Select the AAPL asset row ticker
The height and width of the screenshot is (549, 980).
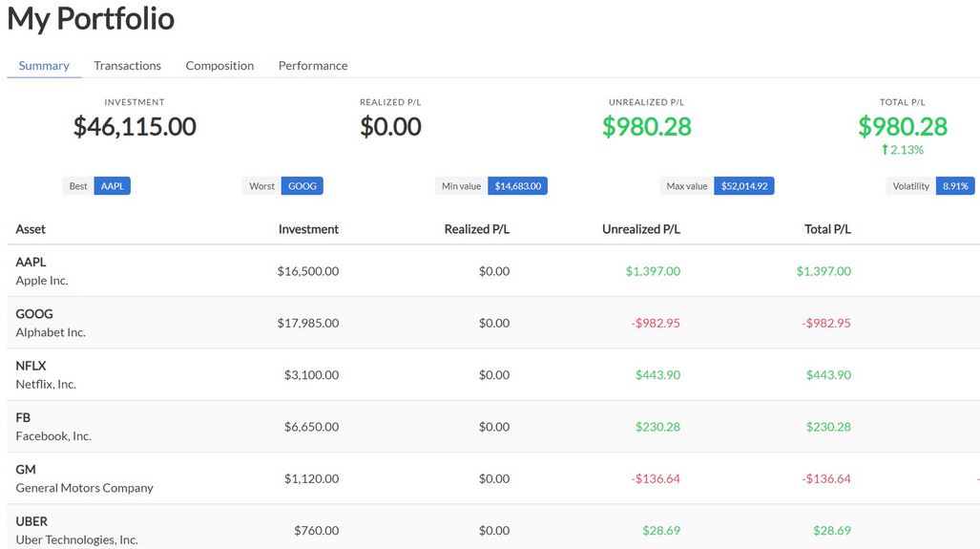(31, 262)
